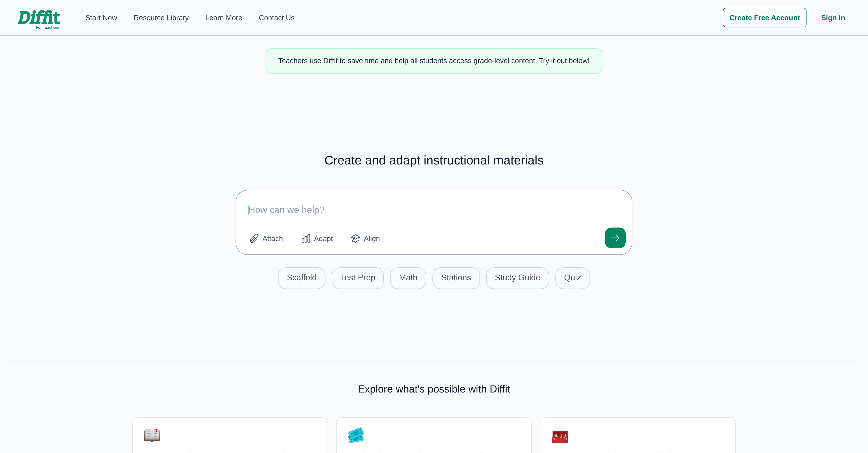The height and width of the screenshot is (453, 868).
Task: Click 'Explore what's possible with Diffit' heading
Action: pos(434,389)
